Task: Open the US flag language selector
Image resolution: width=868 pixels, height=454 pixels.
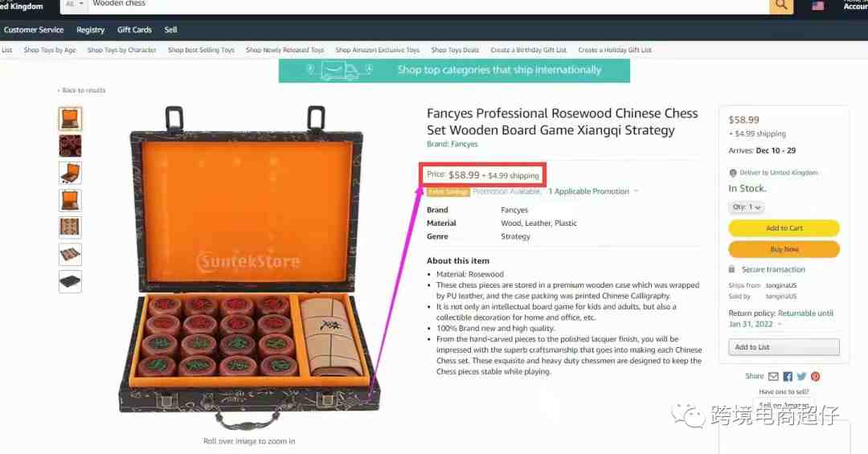Action: (x=817, y=6)
